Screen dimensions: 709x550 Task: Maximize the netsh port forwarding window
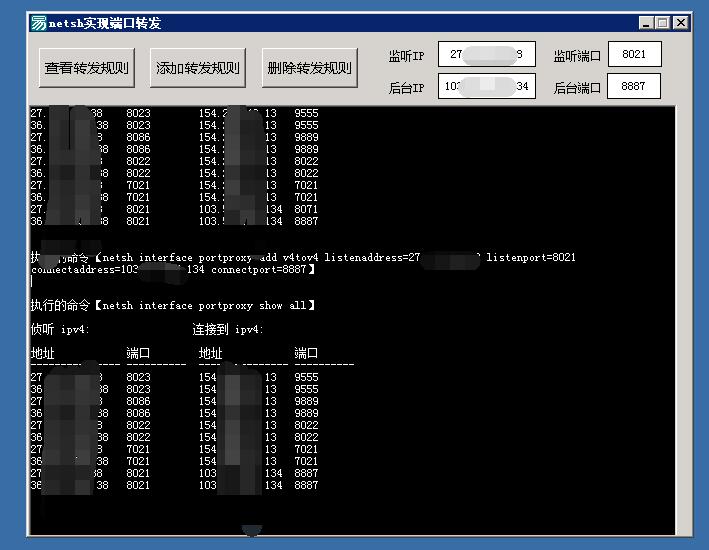[x=662, y=23]
